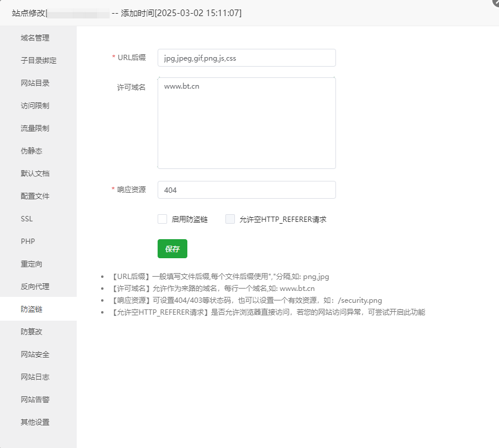Switch to 子目录绑定 panel

(x=39, y=60)
